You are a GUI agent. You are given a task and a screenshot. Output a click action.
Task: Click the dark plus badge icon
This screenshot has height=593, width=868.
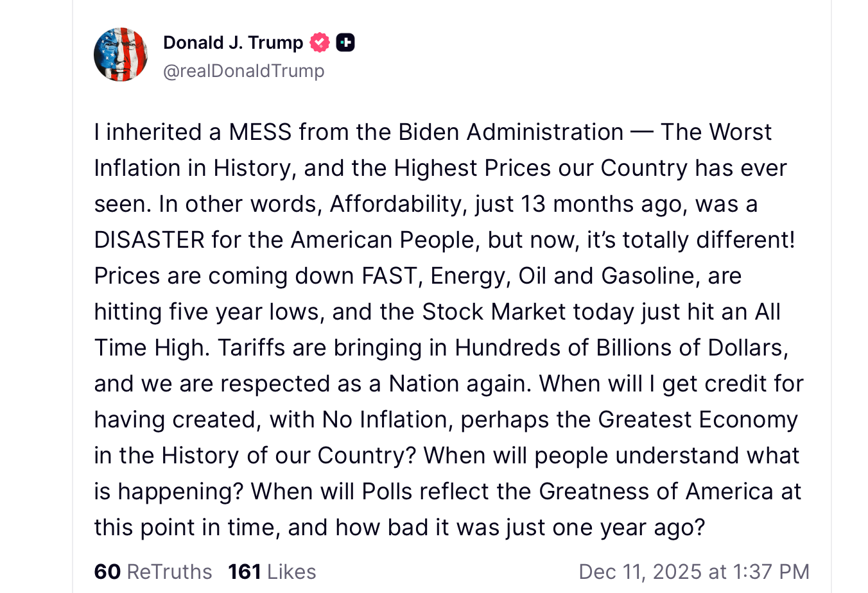345,42
